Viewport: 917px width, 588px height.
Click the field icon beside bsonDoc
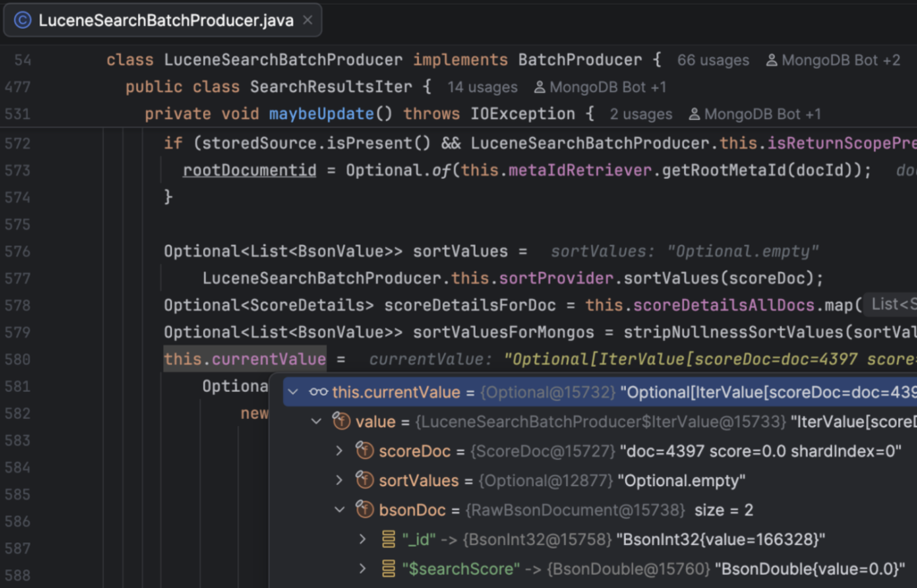[364, 509]
